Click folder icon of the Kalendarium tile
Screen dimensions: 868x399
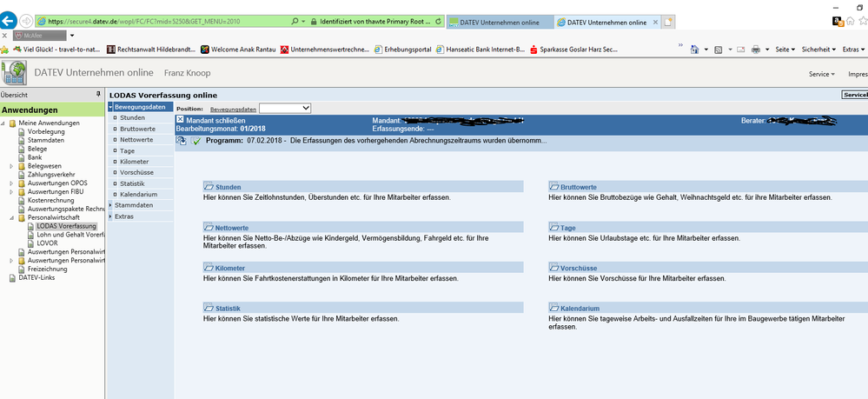point(554,308)
